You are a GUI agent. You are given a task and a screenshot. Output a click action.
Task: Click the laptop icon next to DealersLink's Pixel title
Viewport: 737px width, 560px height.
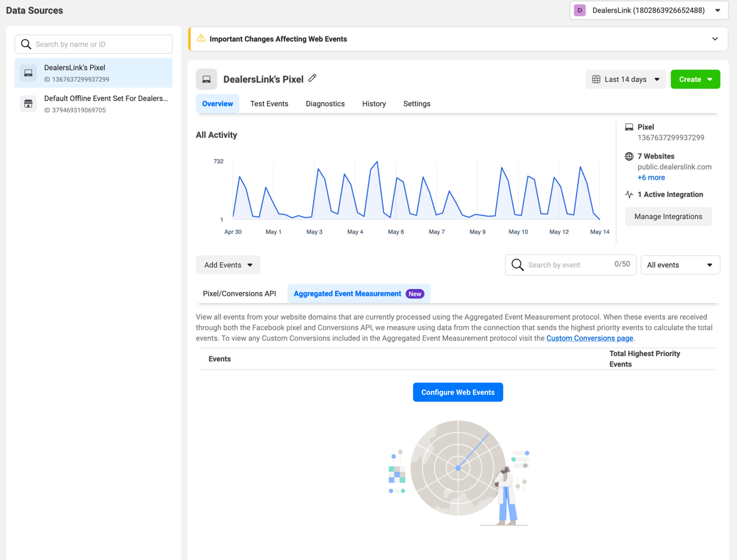coord(206,79)
